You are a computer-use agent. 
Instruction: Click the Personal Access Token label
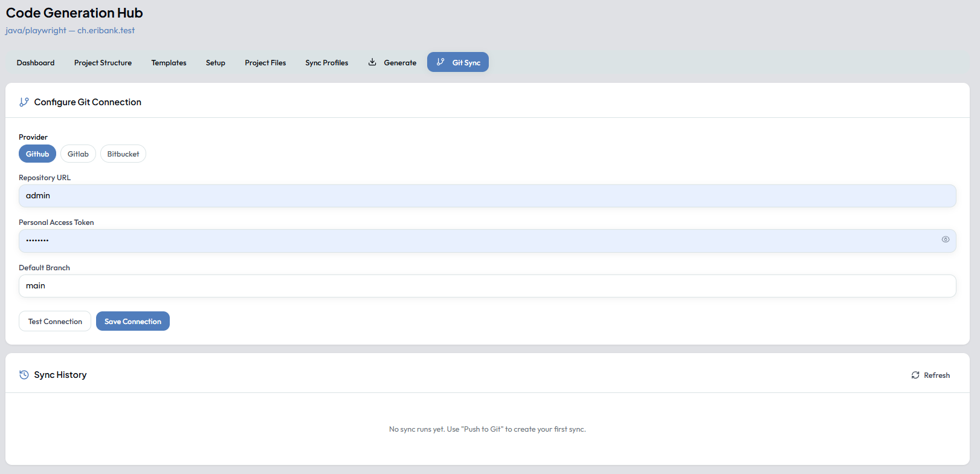[56, 222]
